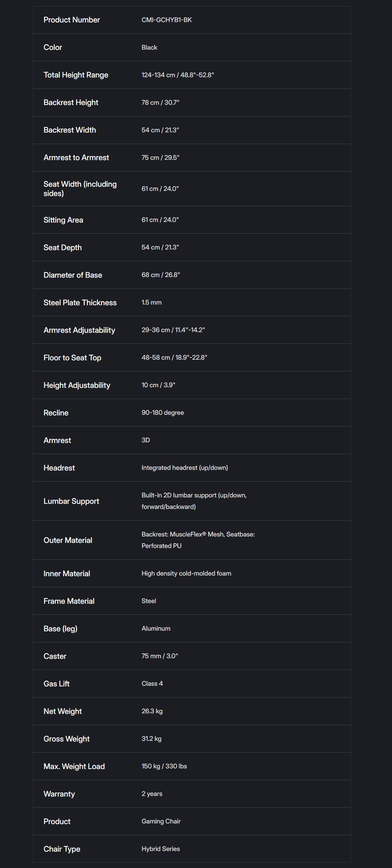Click the Backrest Height value 78 cm
The image size is (392, 868).
click(160, 102)
